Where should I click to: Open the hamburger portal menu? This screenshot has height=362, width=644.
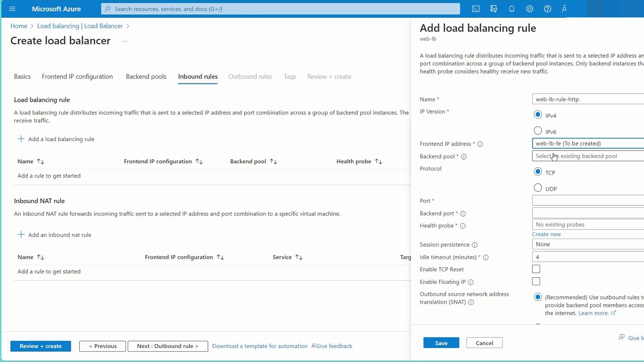coord(12,9)
